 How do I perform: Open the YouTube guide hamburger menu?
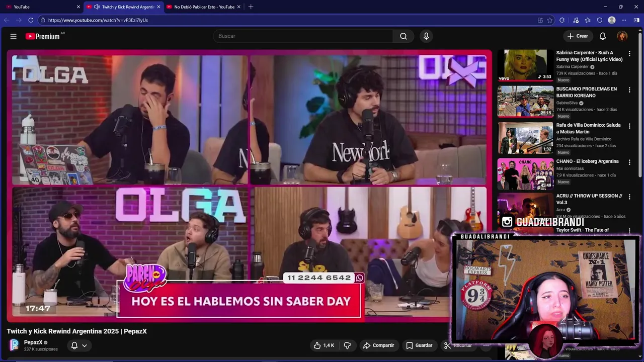[14, 36]
